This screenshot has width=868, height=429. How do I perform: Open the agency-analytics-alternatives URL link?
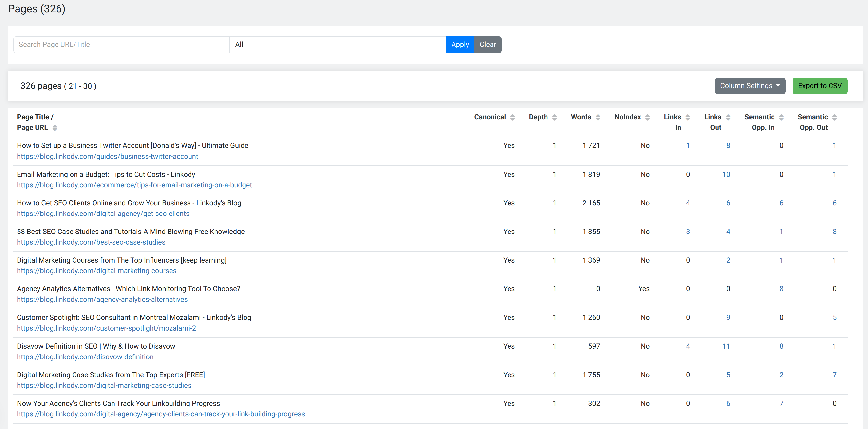102,299
